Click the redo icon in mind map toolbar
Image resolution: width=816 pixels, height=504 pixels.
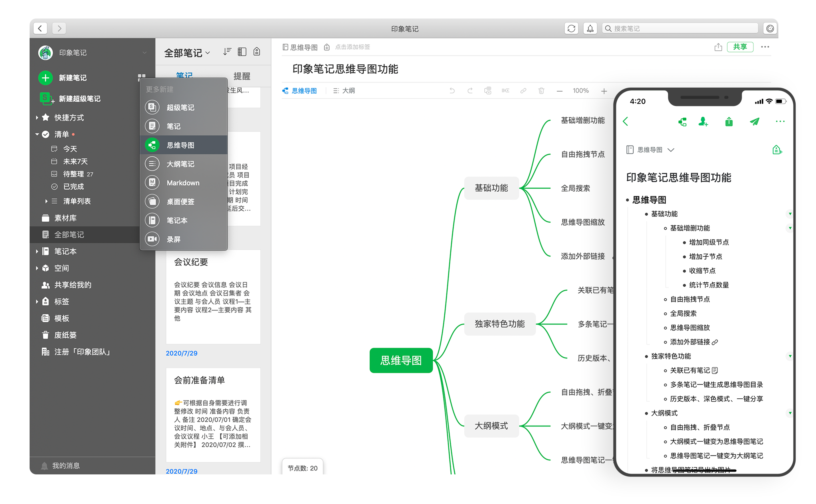coord(470,91)
